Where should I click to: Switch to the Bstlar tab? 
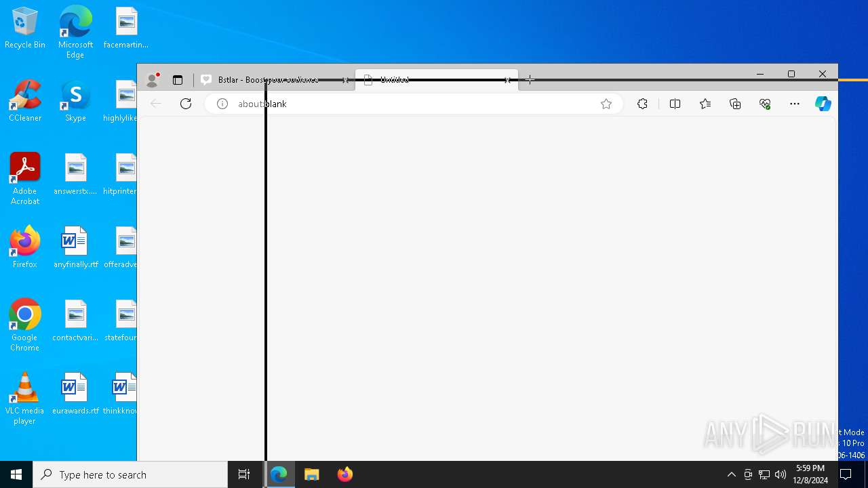pyautogui.click(x=275, y=80)
